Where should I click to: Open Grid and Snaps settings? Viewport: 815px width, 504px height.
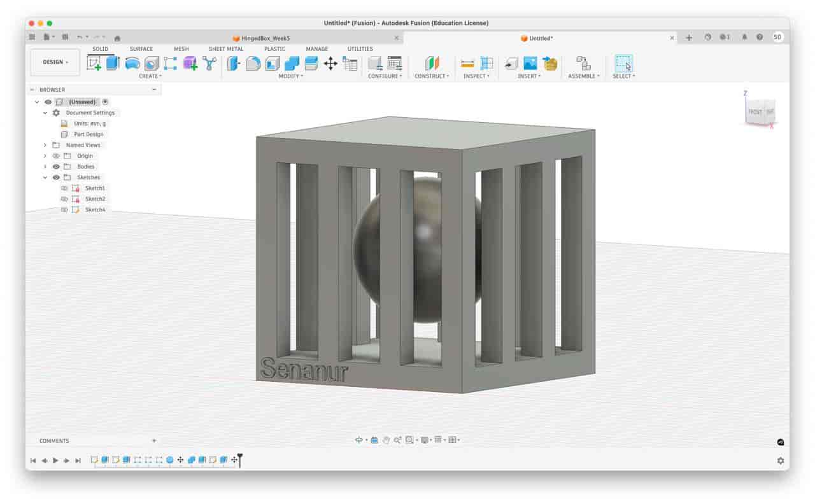click(x=438, y=440)
